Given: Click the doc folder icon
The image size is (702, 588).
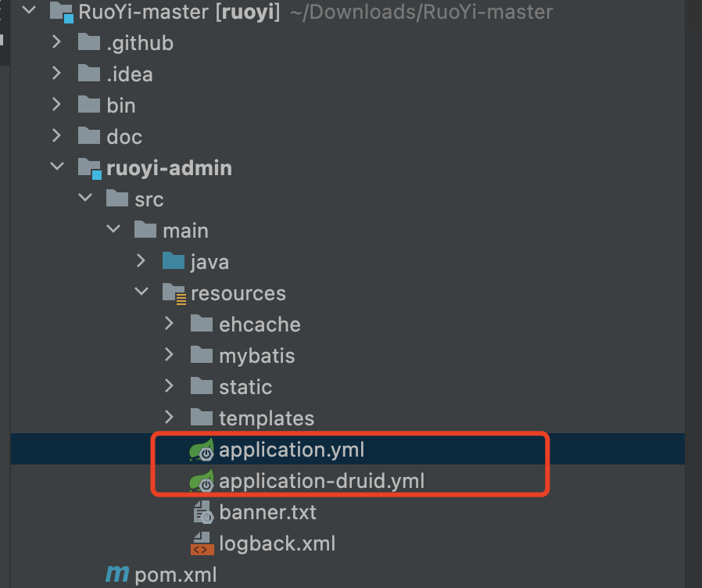Looking at the screenshot, I should pos(89,136).
